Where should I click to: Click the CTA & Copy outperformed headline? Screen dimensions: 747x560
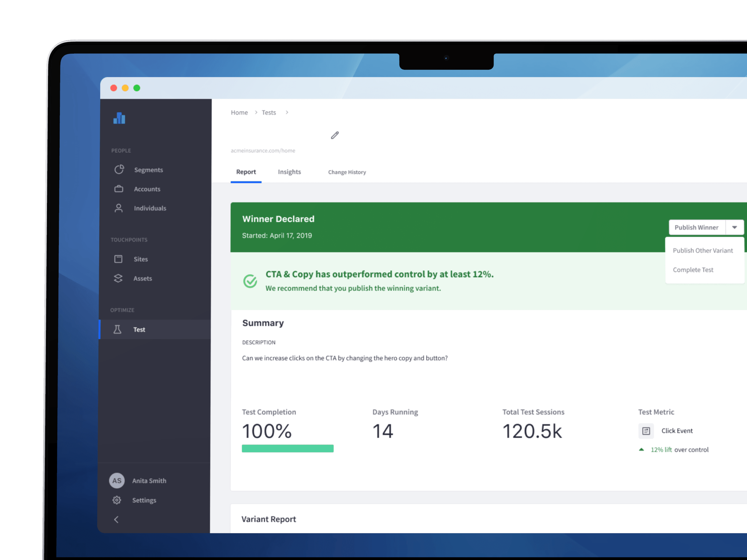[379, 274]
